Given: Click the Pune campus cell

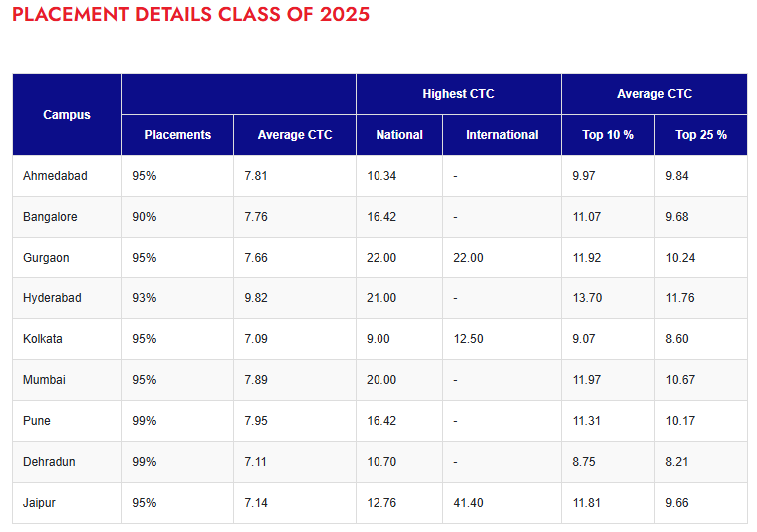Looking at the screenshot, I should [x=36, y=421].
